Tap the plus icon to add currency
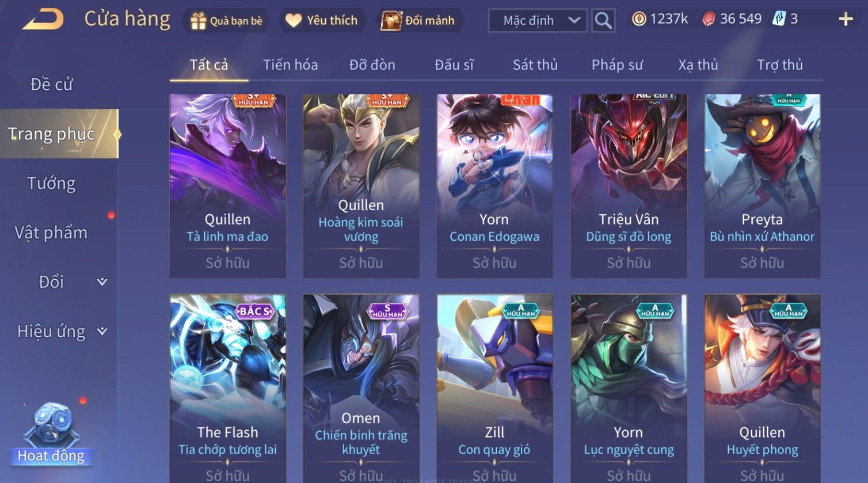This screenshot has height=483, width=868. pyautogui.click(x=846, y=20)
